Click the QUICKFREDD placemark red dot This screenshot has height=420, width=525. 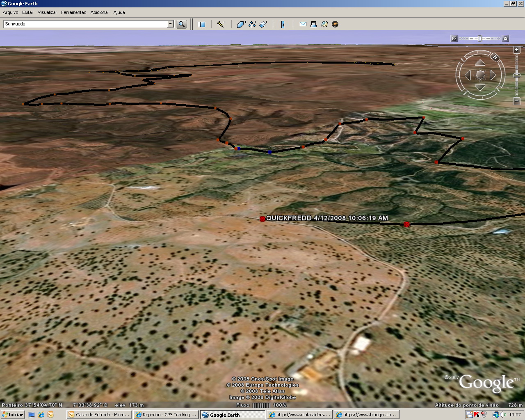[x=262, y=219]
